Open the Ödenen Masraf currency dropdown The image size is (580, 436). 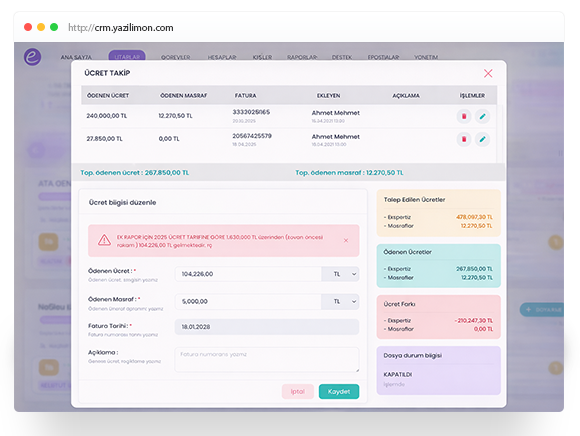(340, 301)
